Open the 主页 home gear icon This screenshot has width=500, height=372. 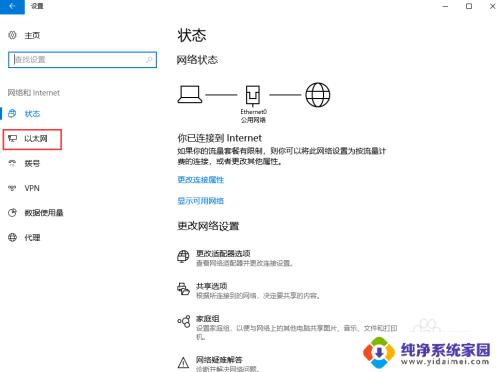(12, 35)
